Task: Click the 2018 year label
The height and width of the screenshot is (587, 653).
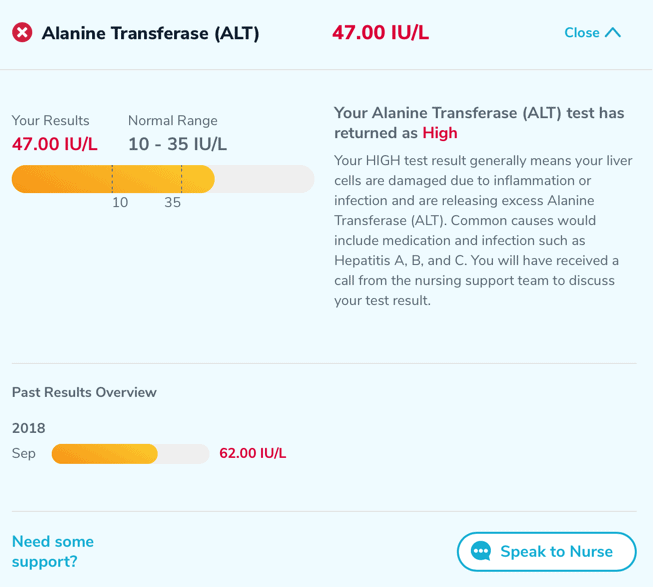Action: pos(28,428)
